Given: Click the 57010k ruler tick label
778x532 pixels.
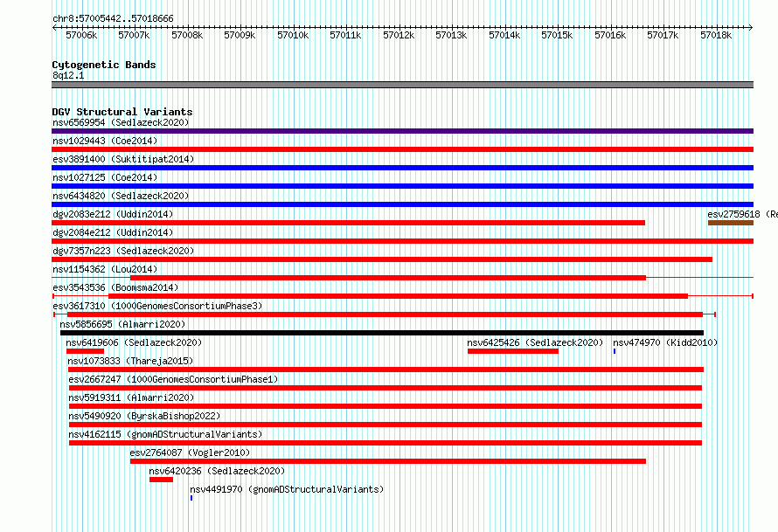Looking at the screenshot, I should click(293, 35).
